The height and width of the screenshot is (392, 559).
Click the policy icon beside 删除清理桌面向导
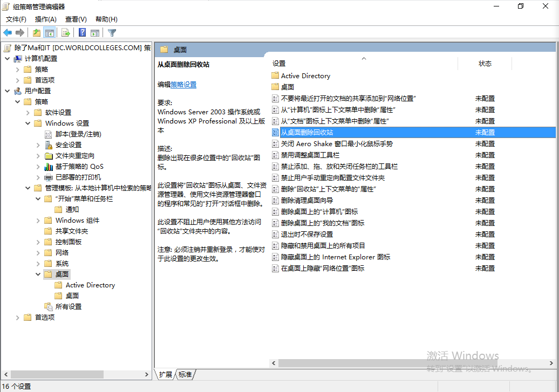click(x=275, y=200)
